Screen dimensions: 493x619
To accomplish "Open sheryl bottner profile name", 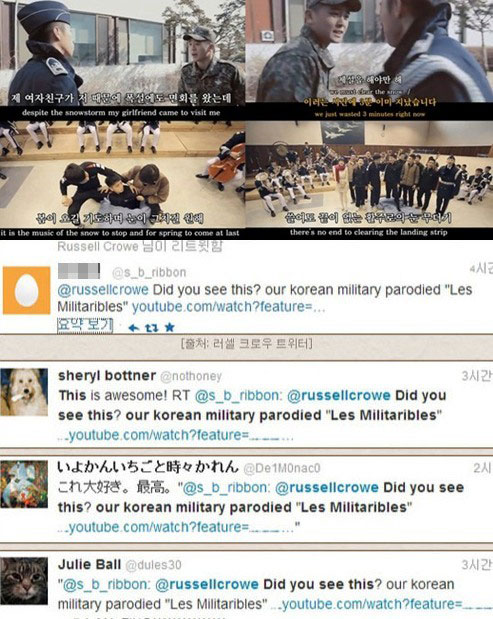I will (x=107, y=375).
